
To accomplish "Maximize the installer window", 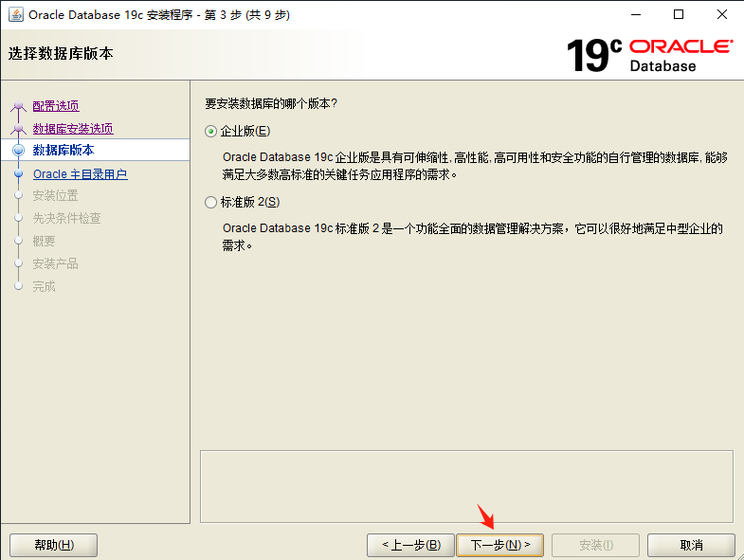I will (x=679, y=15).
